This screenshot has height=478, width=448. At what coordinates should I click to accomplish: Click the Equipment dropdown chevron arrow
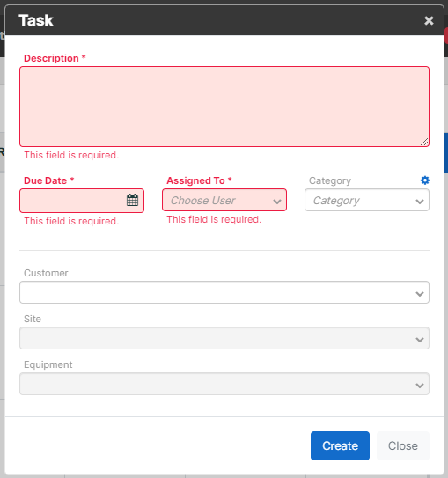420,386
